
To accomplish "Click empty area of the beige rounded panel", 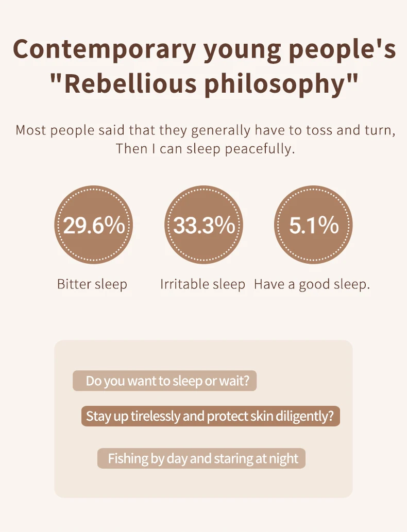I will click(203, 485).
